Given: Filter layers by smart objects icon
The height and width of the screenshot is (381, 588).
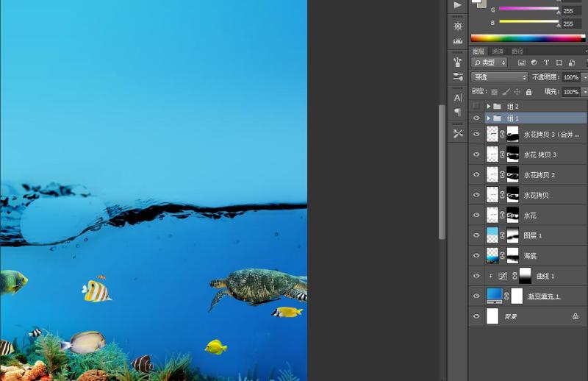Looking at the screenshot, I should pyautogui.click(x=572, y=63).
